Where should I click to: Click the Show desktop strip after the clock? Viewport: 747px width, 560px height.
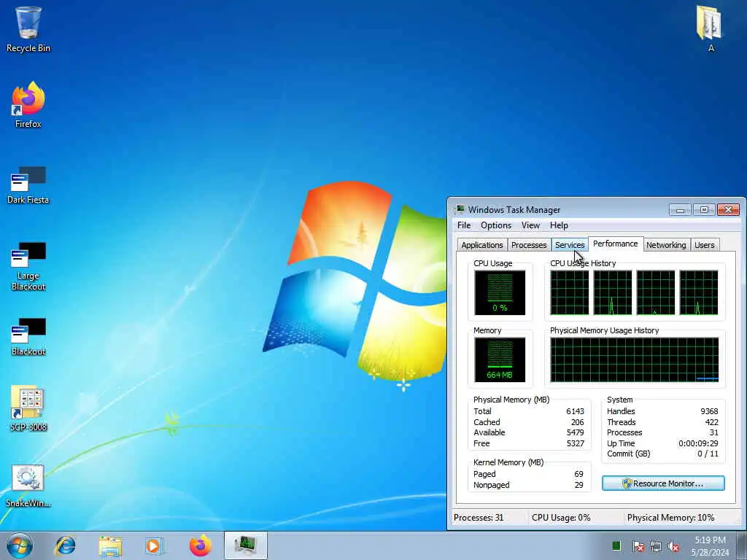tap(742, 545)
